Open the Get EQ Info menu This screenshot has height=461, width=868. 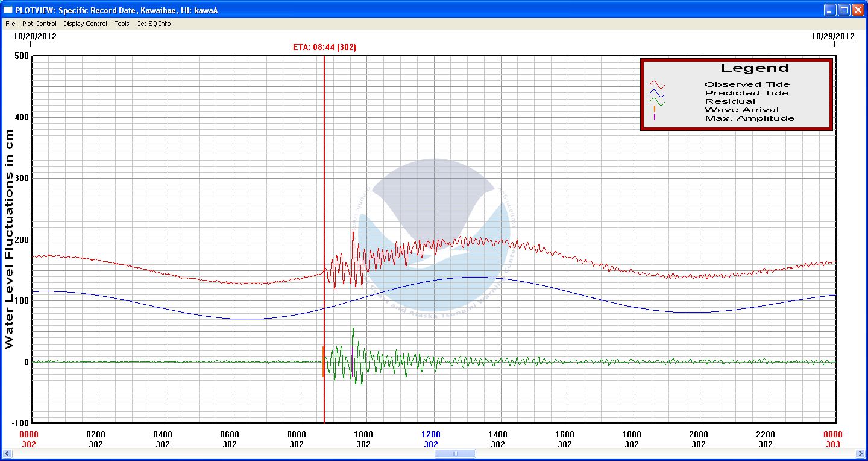[x=153, y=24]
